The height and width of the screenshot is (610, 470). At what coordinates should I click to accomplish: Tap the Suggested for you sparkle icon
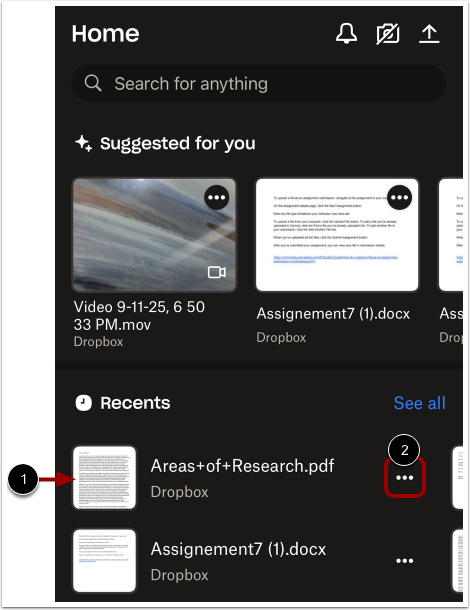[83, 143]
